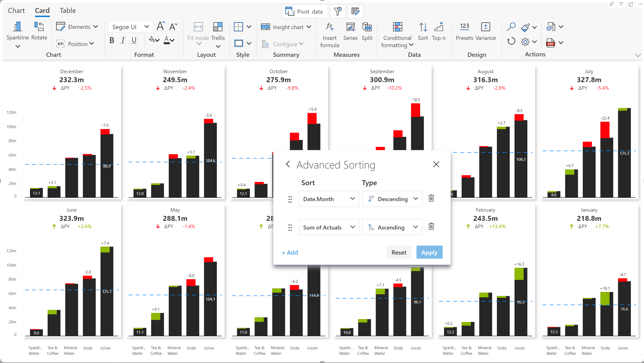Open the Date.Month sort field dropdown
The image size is (644, 363).
(329, 199)
